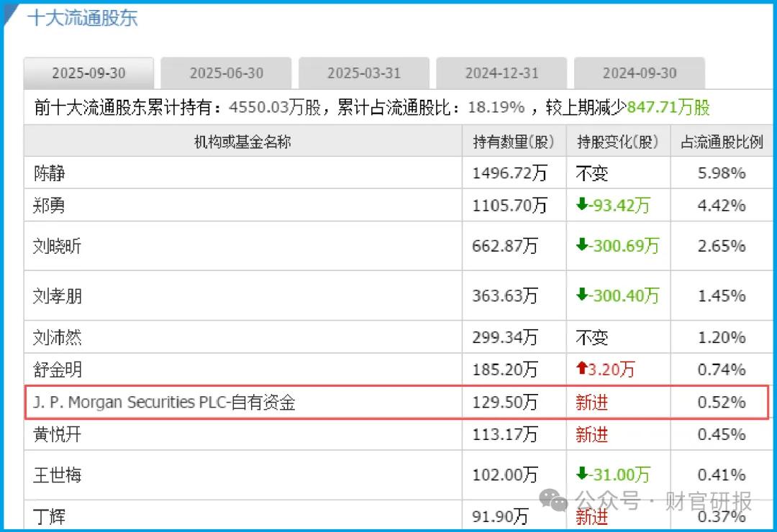Click the 十大流通股东 section heading

tap(82, 18)
